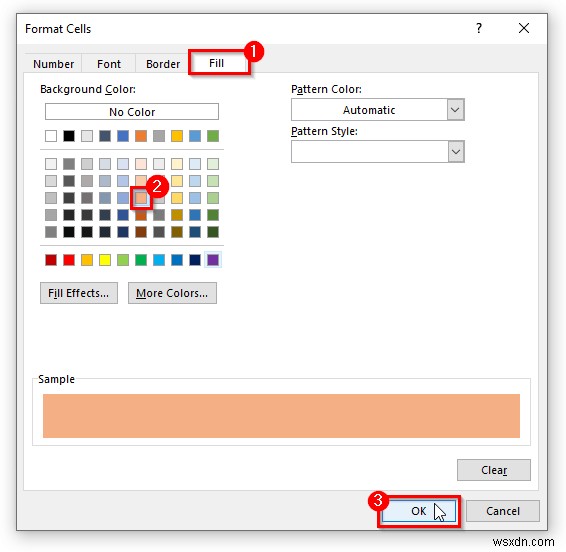Viewport: 566px width, 552px height.
Task: Pick darkest green swatch in bottom theme row
Action: tap(213, 232)
